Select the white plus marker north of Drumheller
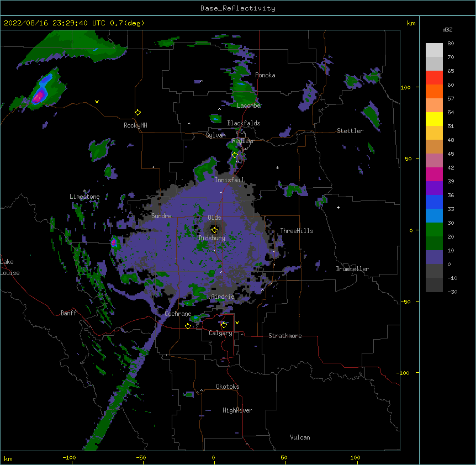This screenshot has width=476, height=465. (x=338, y=207)
